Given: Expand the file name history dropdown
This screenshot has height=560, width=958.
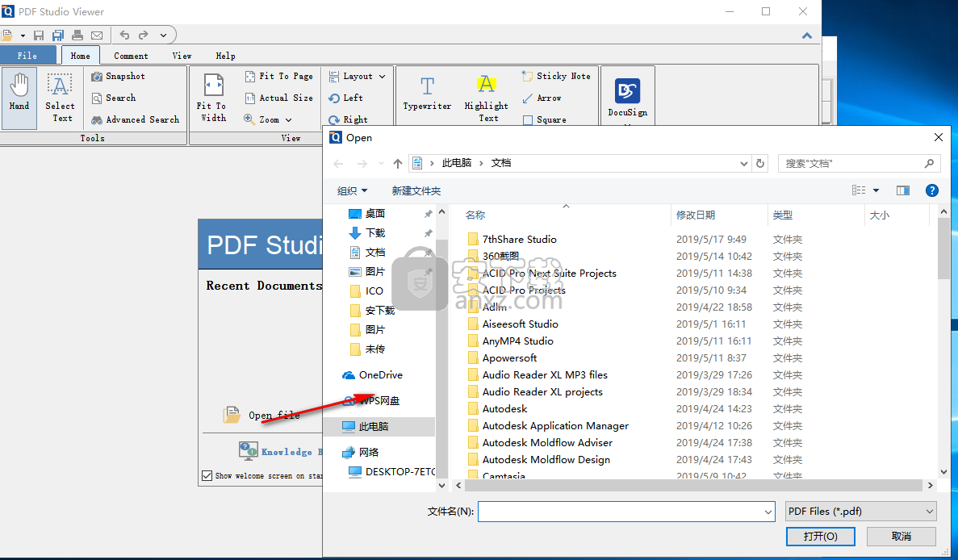Looking at the screenshot, I should point(768,512).
